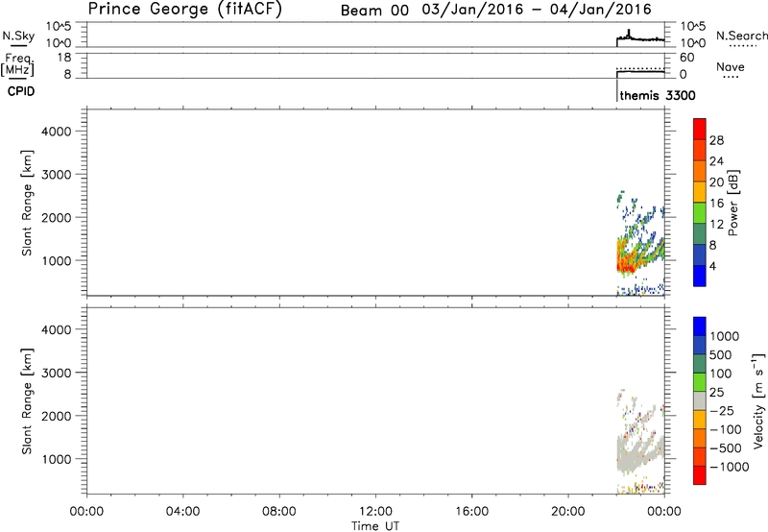Click the solid frequency trace line in the Freq panel
Screen dimensions: 768x532
pos(640,72)
